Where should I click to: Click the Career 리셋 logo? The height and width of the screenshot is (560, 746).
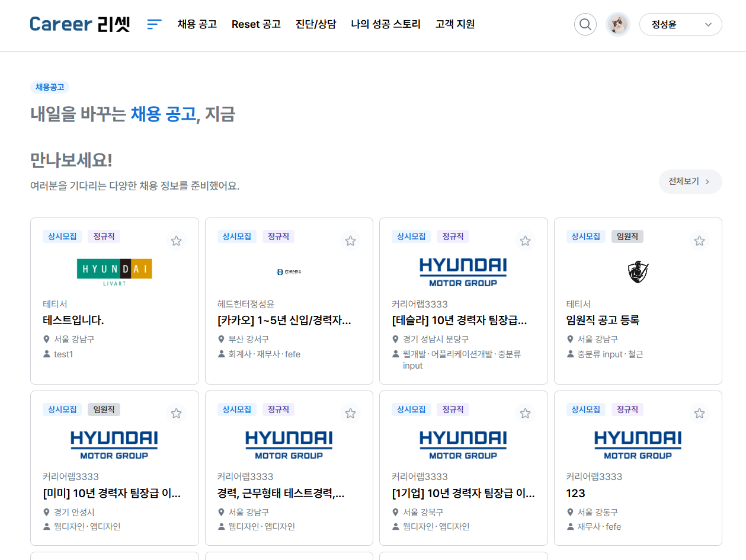(80, 24)
